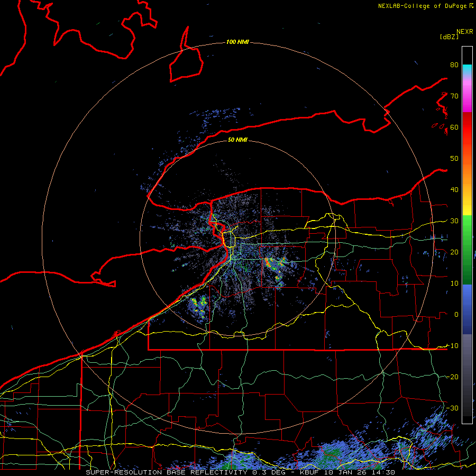Click the 60 dBZ scale value
This screenshot has width=476, height=476.
pyautogui.click(x=454, y=127)
